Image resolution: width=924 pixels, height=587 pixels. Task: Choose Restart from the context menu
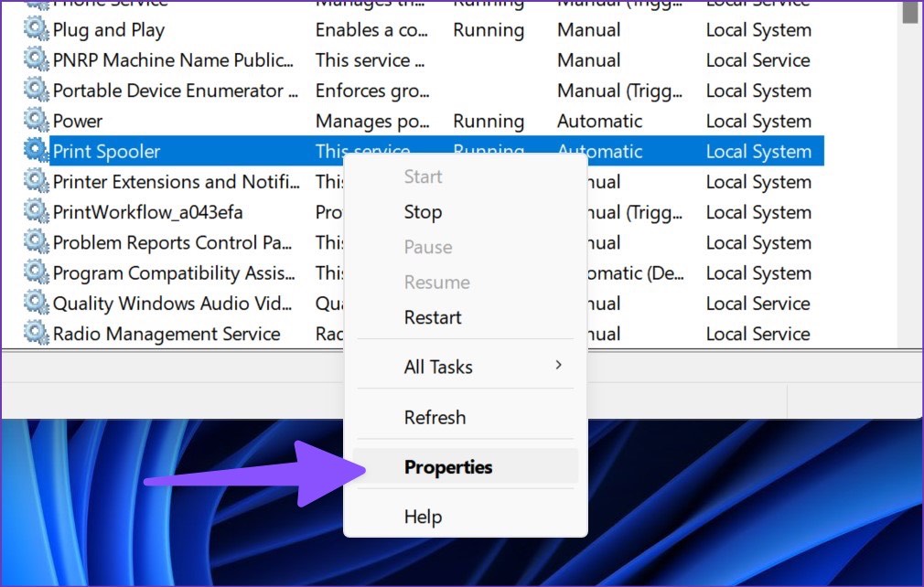coord(466,317)
